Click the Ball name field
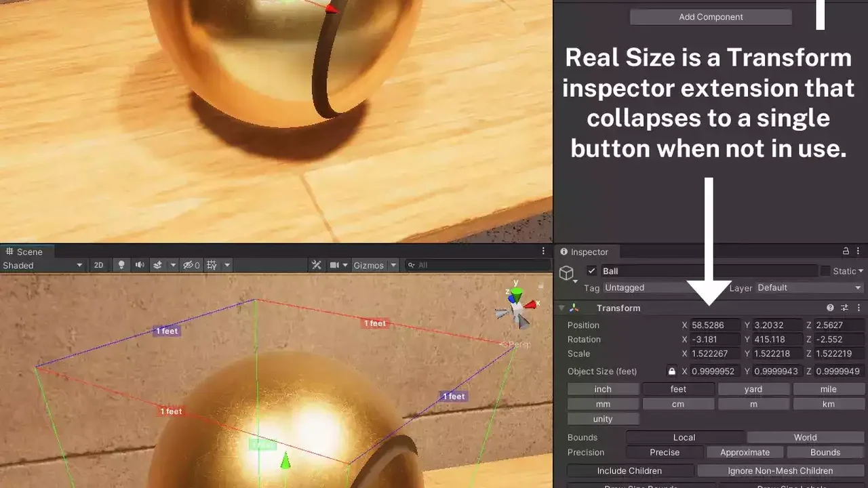The height and width of the screenshot is (488, 868). [x=709, y=271]
